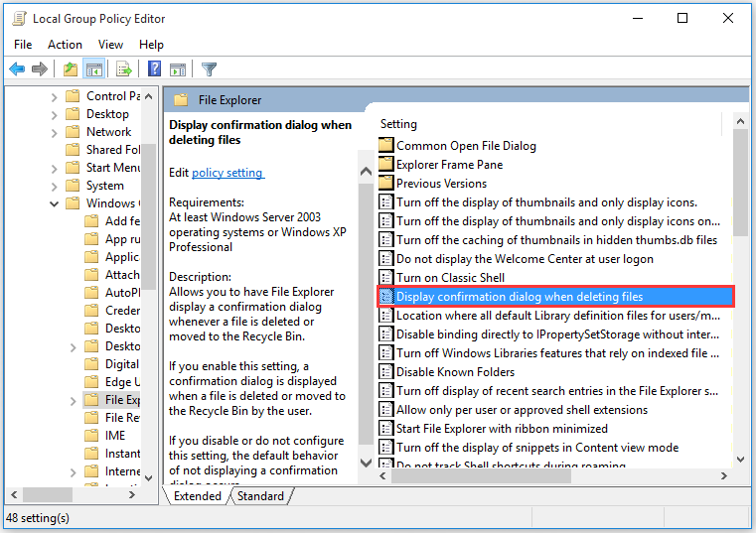
Task: Click the Start File Explorer with ribbon minimized icon
Action: coord(385,429)
